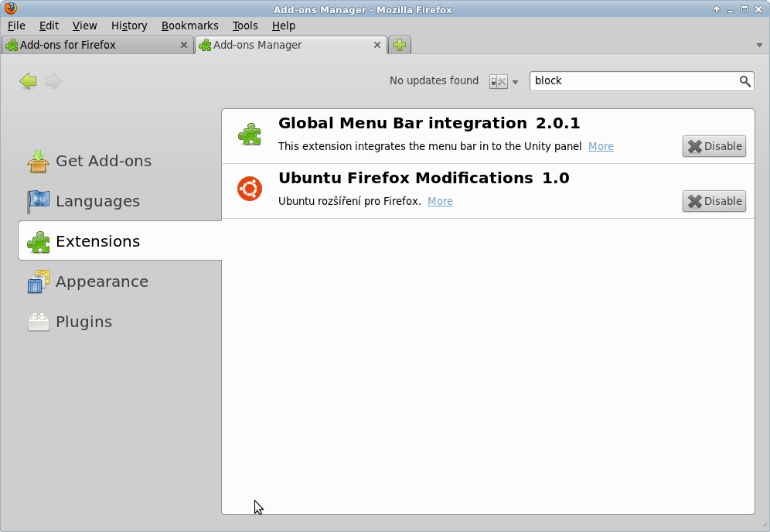Open the Bookmarks menu
The width and height of the screenshot is (770, 532).
(x=190, y=26)
